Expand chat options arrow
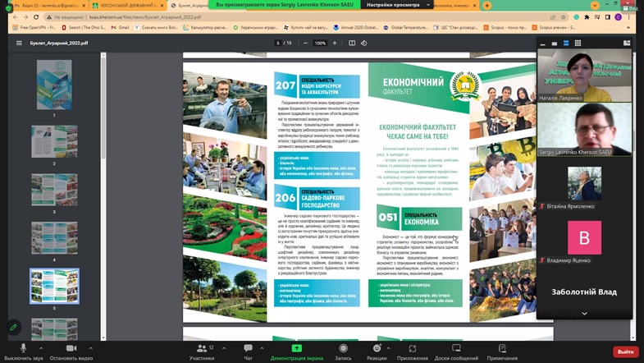 point(262,348)
